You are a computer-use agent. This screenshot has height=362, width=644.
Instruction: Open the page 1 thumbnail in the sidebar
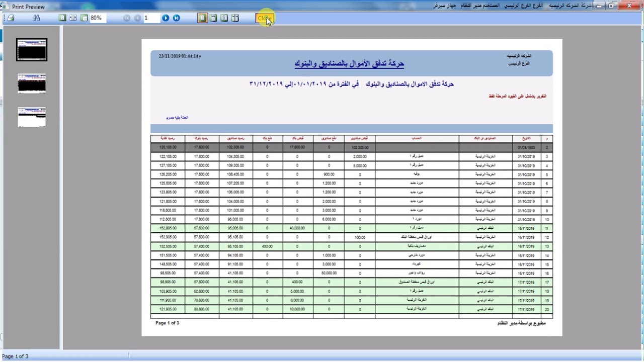pyautogui.click(x=32, y=50)
